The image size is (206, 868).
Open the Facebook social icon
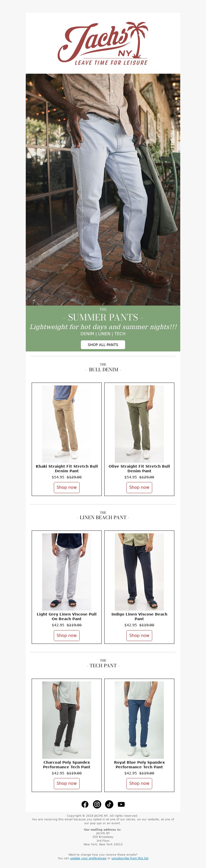coord(85,804)
